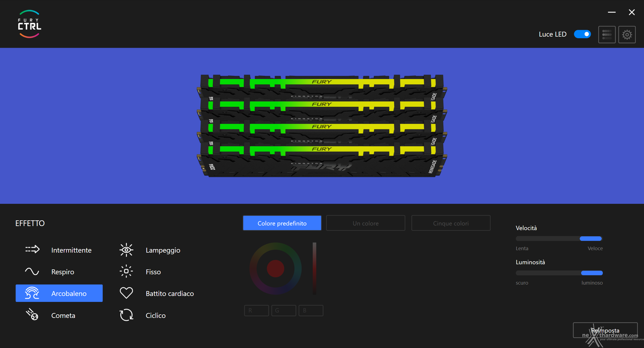Click the FURY CTRL logo
The width and height of the screenshot is (644, 348).
[x=30, y=24]
